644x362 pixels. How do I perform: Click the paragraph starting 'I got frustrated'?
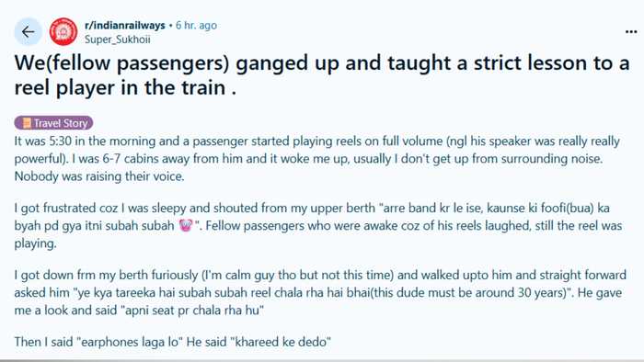(318, 225)
